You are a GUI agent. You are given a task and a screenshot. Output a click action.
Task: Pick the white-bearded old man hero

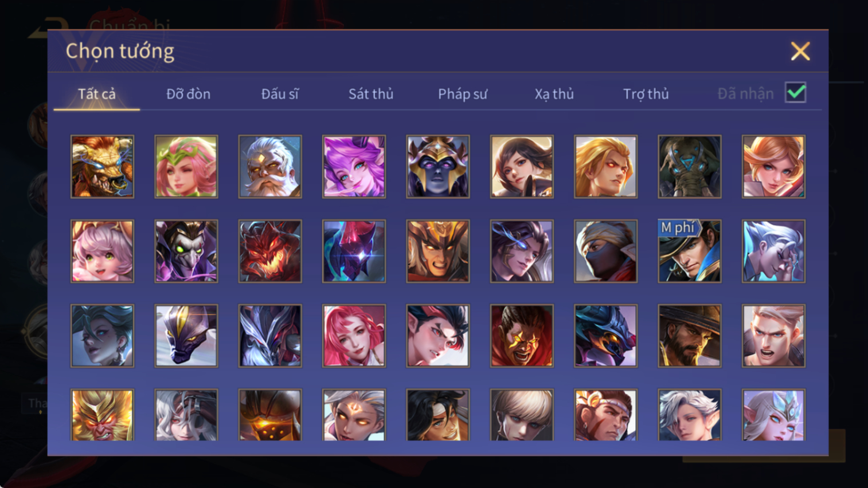pyautogui.click(x=270, y=167)
